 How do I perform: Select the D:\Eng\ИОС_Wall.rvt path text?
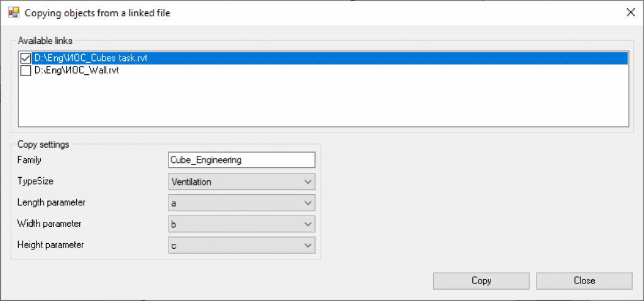click(x=77, y=70)
